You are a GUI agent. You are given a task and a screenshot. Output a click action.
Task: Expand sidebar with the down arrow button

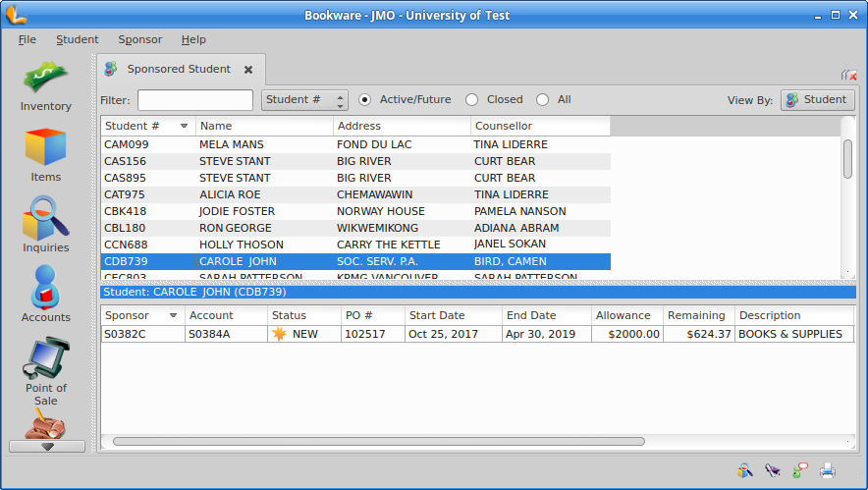[47, 446]
